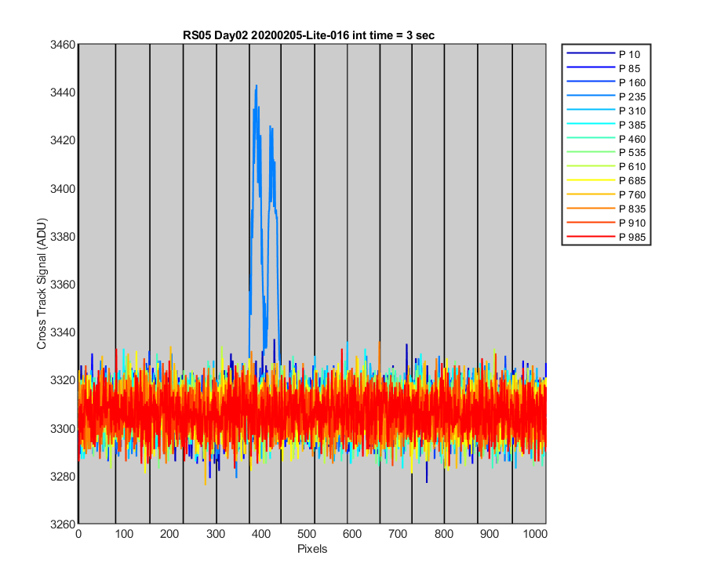
Task: Click the cyan line sample beside P 385
Action: coord(591,124)
